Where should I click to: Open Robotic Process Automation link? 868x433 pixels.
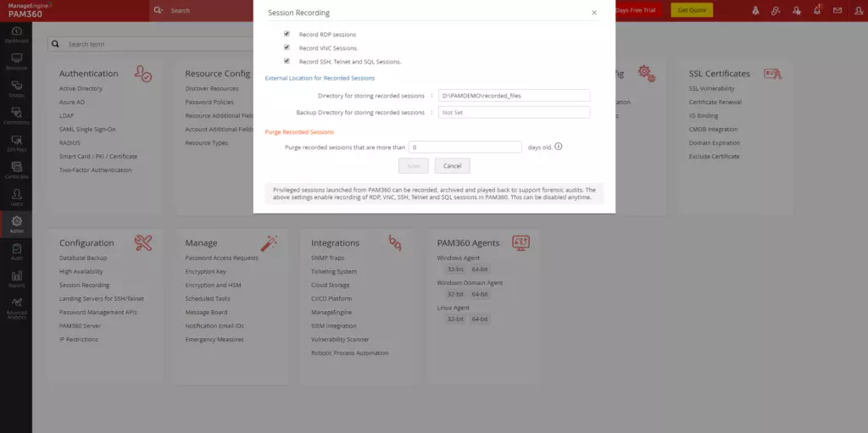[x=350, y=353]
